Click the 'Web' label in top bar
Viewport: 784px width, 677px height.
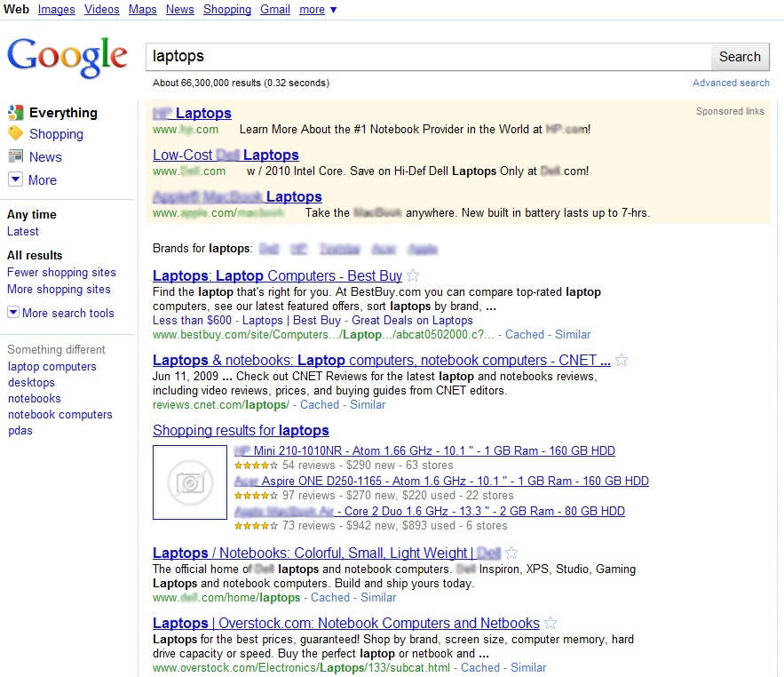coord(16,10)
